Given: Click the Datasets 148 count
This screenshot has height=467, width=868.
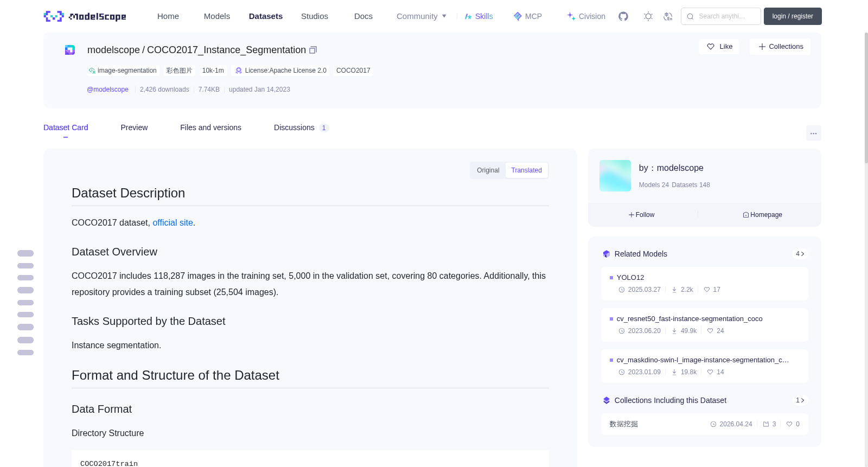Looking at the screenshot, I should [691, 185].
